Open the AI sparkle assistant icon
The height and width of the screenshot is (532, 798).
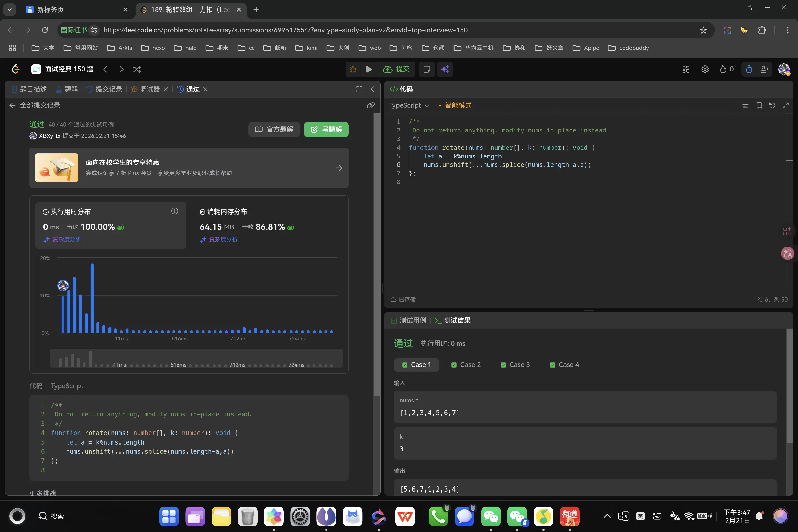[445, 69]
